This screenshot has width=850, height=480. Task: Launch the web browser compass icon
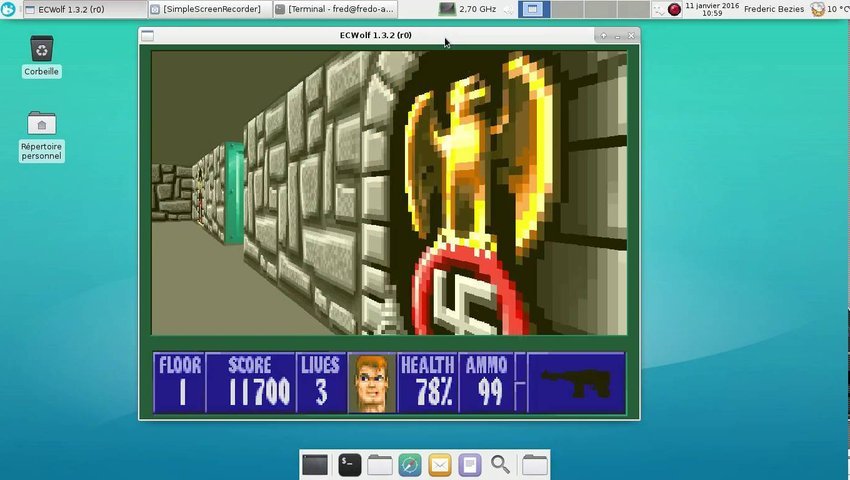click(410, 465)
